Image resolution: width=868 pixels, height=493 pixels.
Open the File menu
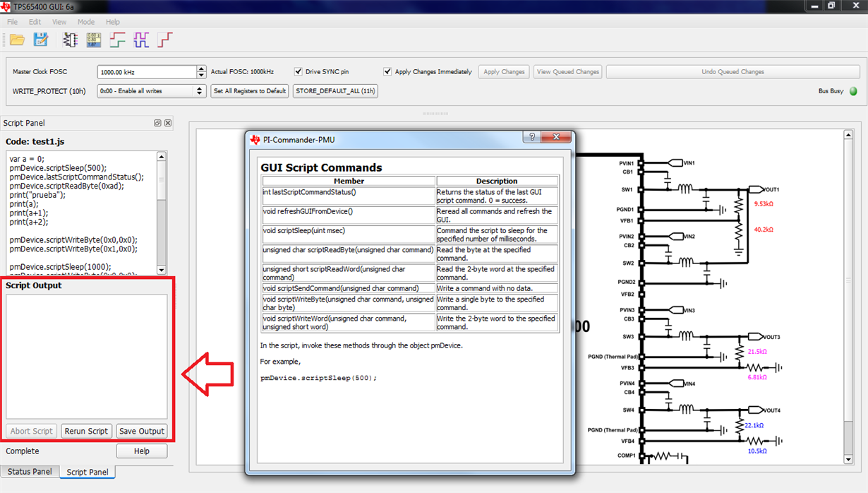(13, 22)
